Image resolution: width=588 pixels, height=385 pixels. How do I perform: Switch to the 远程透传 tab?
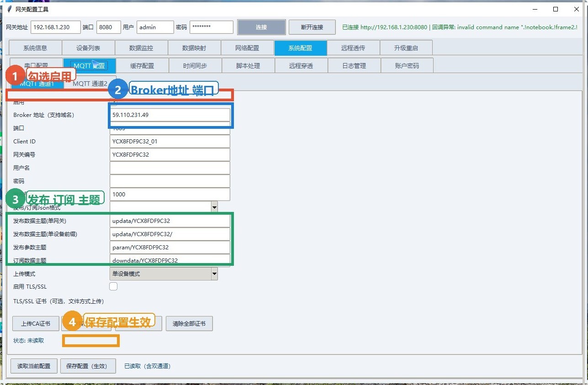(353, 48)
